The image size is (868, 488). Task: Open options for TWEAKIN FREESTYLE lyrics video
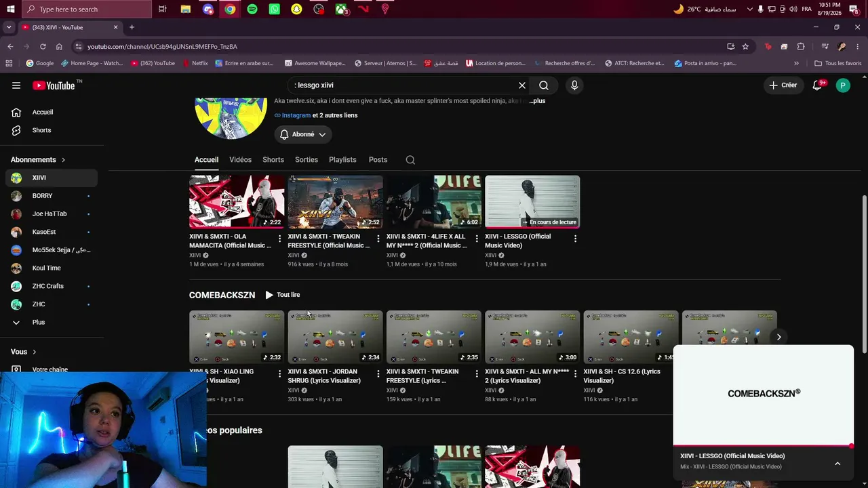click(477, 373)
